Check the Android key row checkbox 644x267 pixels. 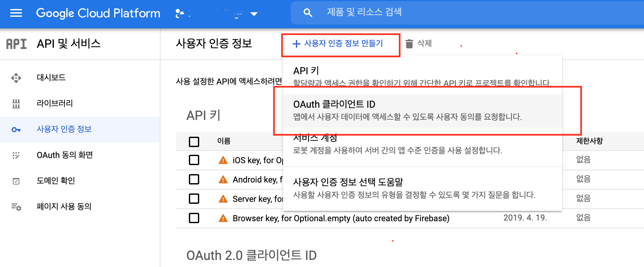pyautogui.click(x=194, y=179)
